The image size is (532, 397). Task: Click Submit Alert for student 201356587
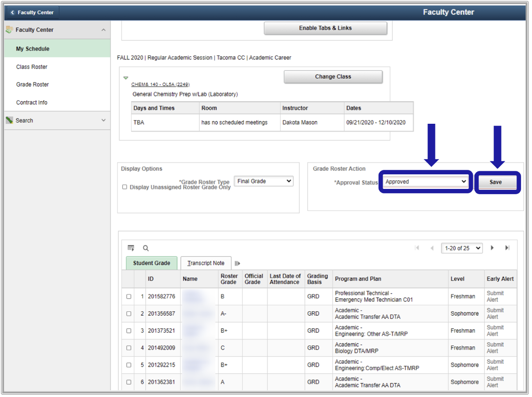[x=495, y=314]
